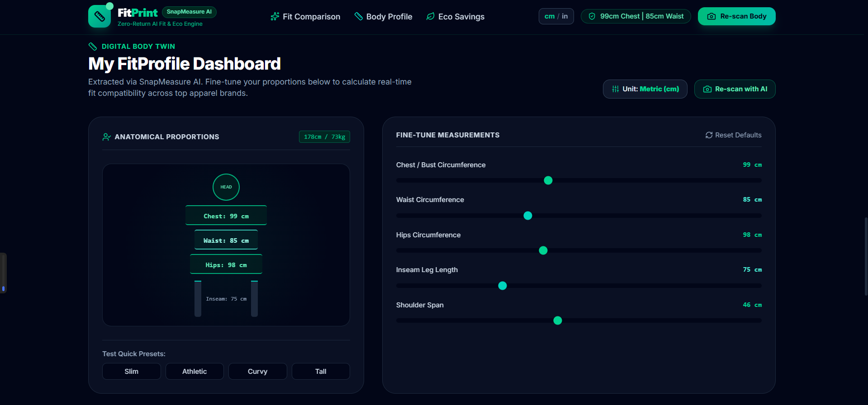The height and width of the screenshot is (405, 868).
Task: Click the Re-scan Body button
Action: pos(736,16)
